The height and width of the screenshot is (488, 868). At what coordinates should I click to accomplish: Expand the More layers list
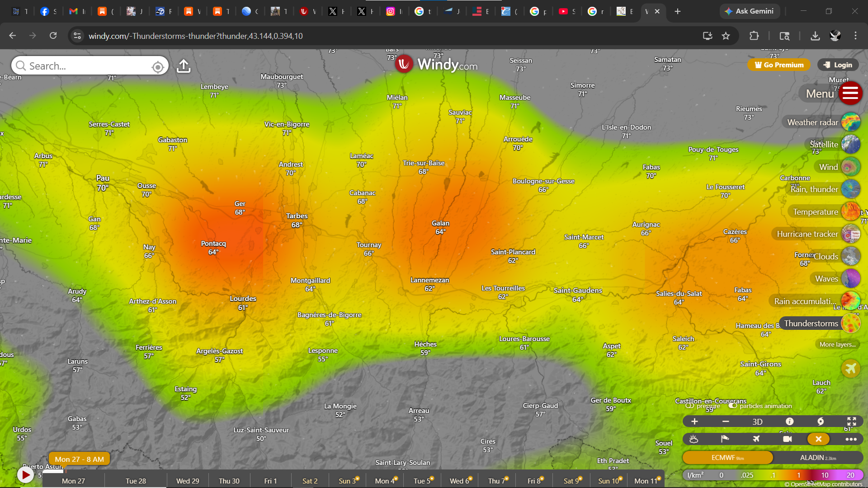tap(837, 344)
